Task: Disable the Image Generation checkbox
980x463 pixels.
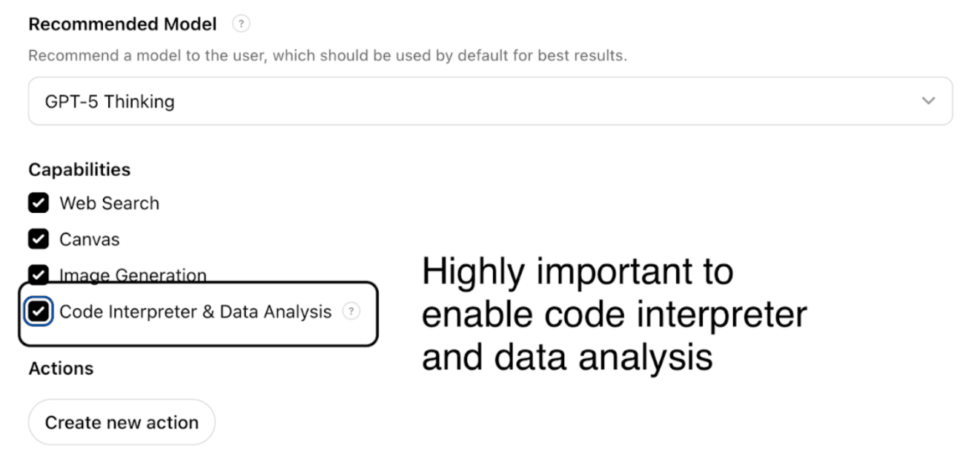Action: (39, 274)
